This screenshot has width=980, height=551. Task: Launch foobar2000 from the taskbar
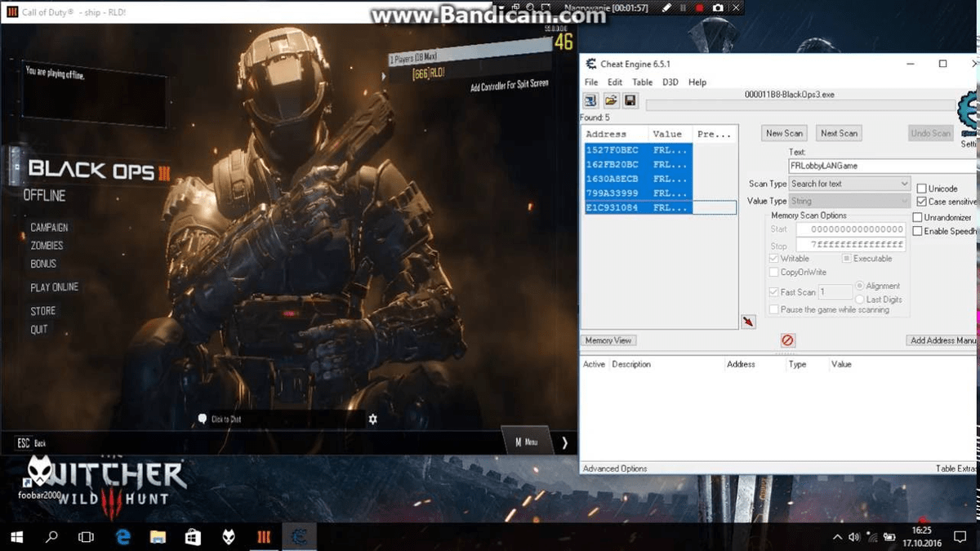click(x=229, y=537)
